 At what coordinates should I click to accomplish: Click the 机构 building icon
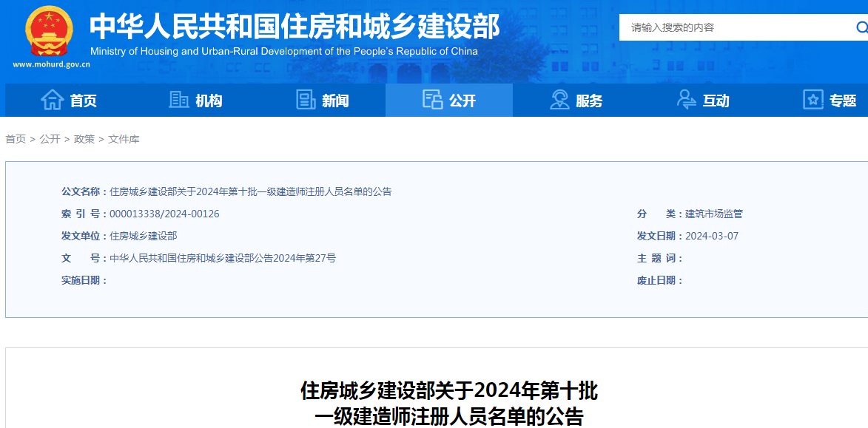[x=179, y=100]
